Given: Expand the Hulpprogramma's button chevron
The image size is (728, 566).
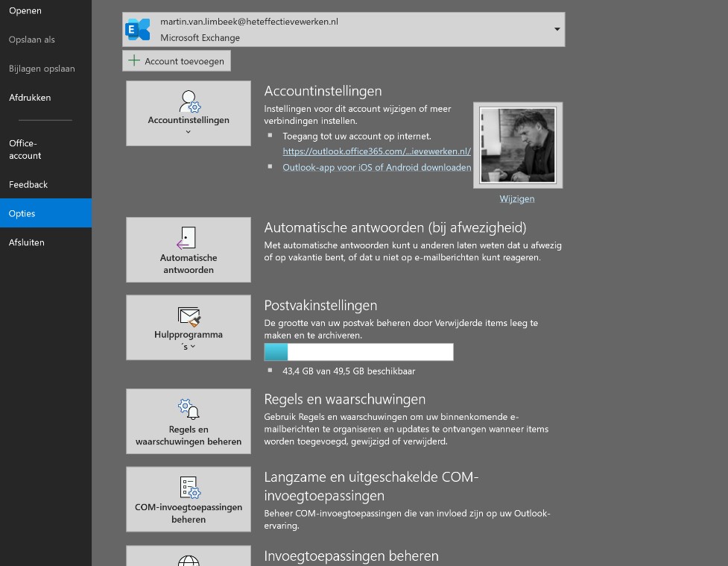Looking at the screenshot, I should [x=193, y=346].
